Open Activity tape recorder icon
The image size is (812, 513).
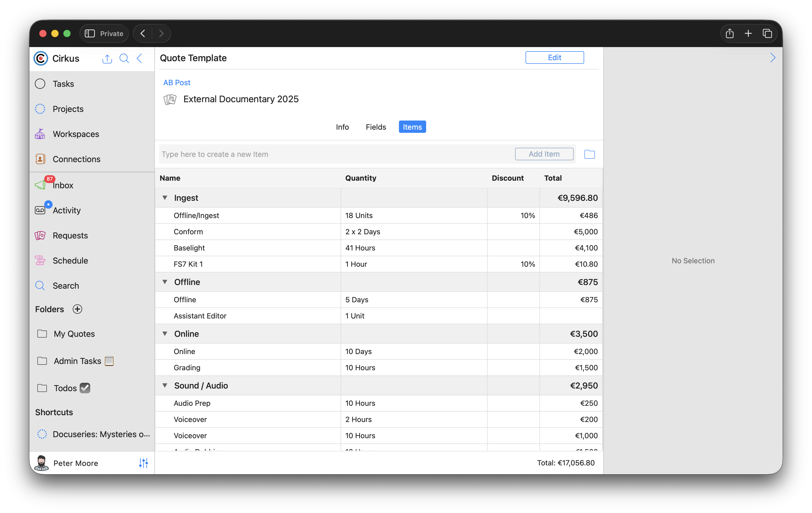(x=40, y=210)
